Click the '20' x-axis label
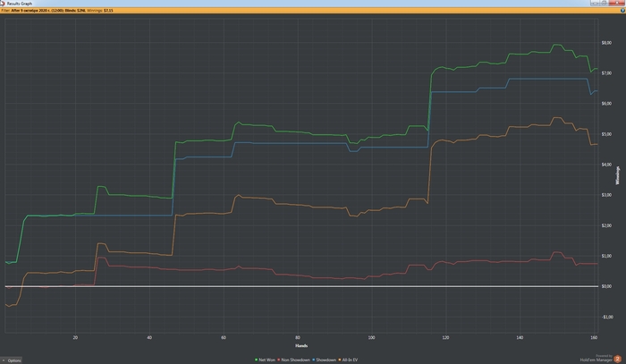 coord(75,337)
